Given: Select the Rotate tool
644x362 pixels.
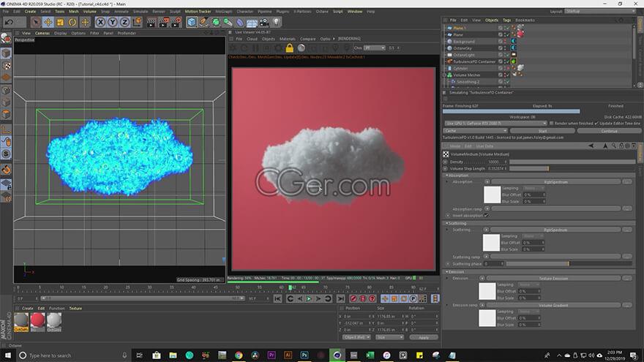Looking at the screenshot, I should tap(72, 22).
